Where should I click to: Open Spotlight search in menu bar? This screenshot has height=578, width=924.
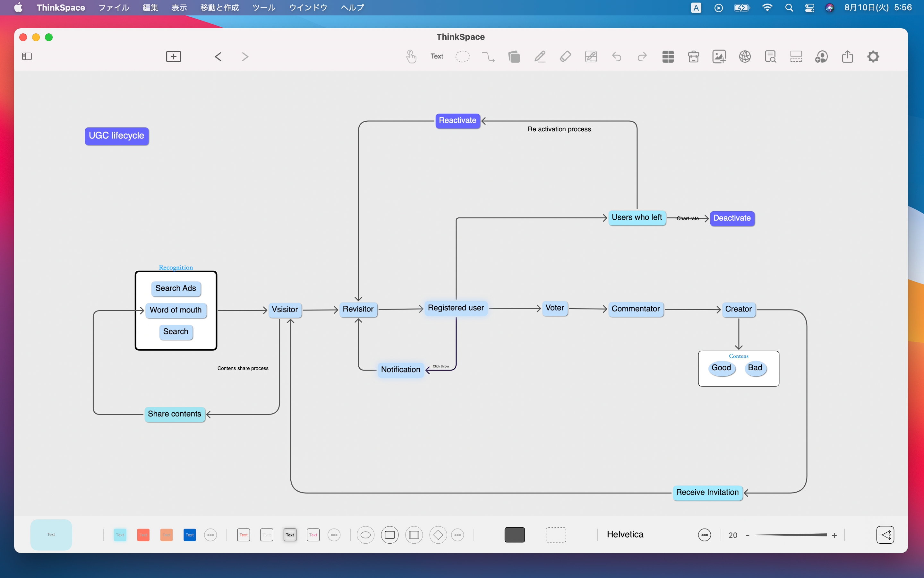coord(789,8)
